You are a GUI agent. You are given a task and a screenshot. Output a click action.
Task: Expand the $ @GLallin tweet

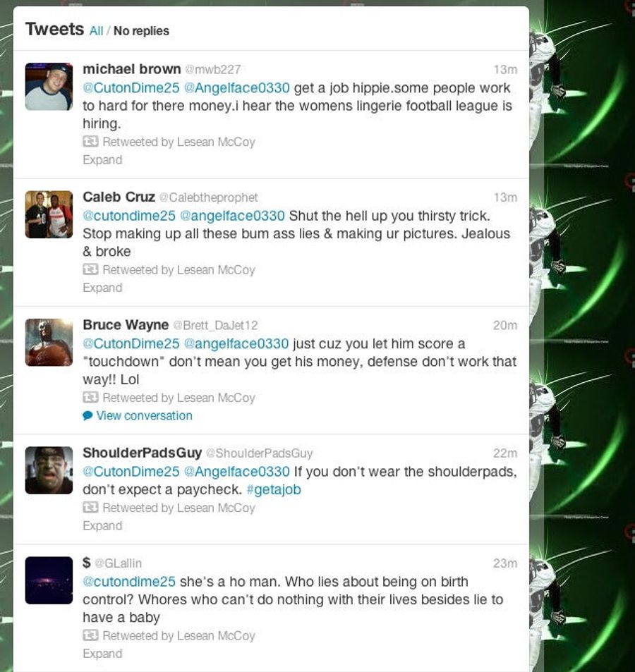[x=102, y=654]
